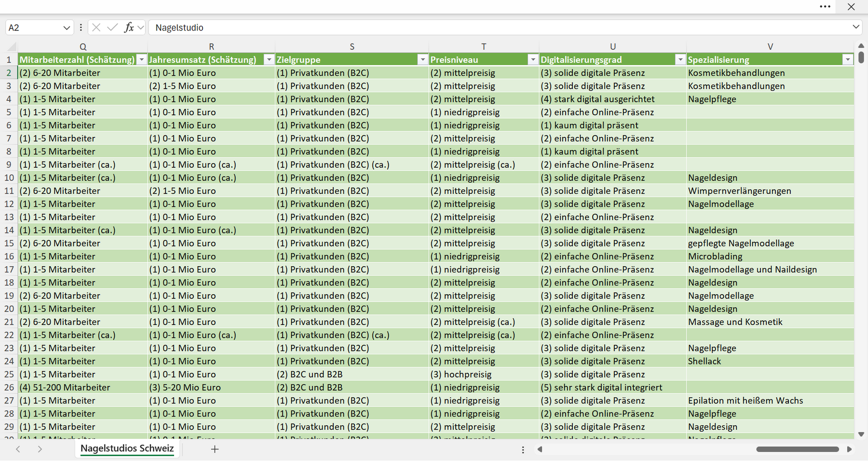Select column R header

click(211, 47)
